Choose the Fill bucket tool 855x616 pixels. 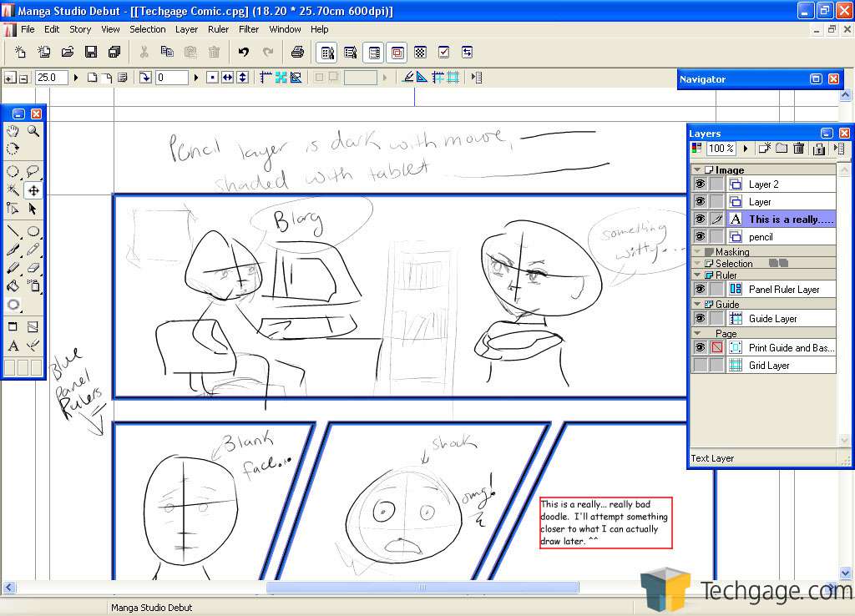[13, 285]
